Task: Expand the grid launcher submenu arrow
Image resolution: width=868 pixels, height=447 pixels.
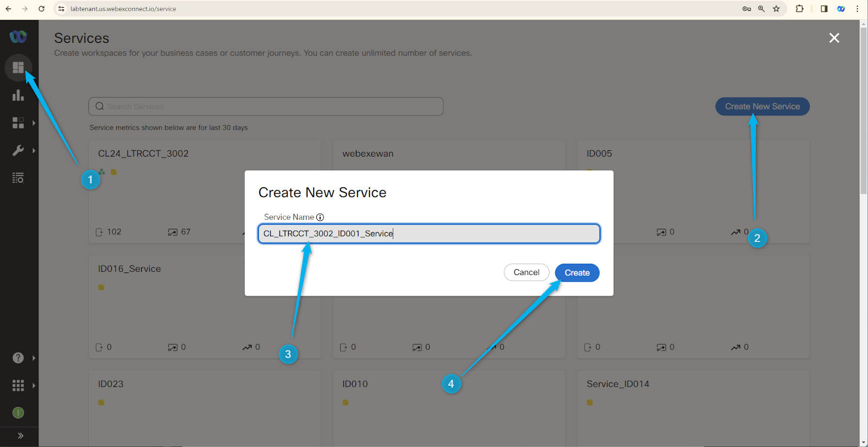Action: pyautogui.click(x=34, y=386)
